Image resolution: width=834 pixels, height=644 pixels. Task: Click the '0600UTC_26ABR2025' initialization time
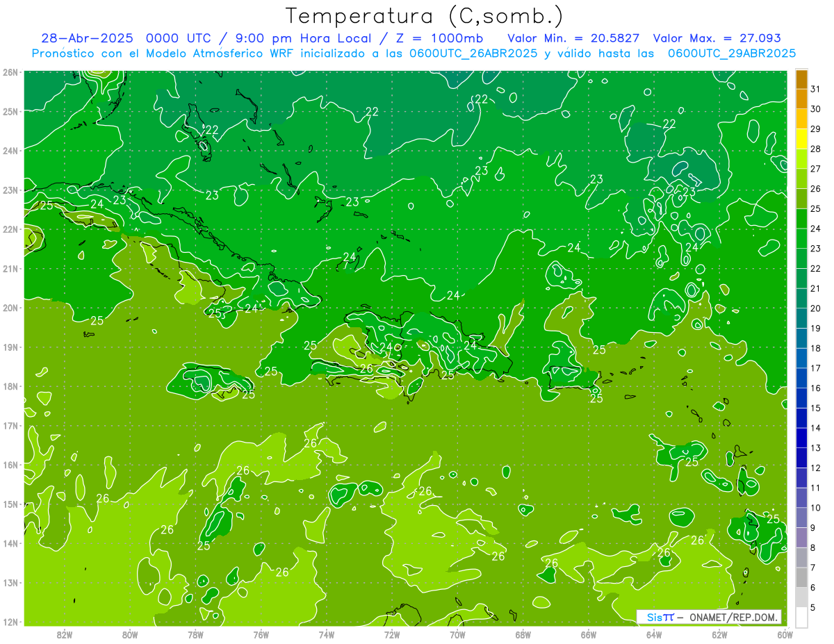coord(473,53)
